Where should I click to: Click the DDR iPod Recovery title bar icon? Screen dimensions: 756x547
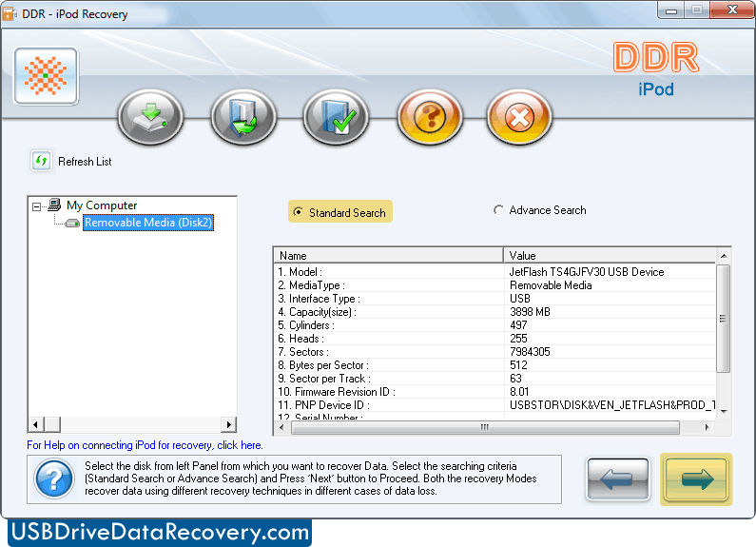10,13
